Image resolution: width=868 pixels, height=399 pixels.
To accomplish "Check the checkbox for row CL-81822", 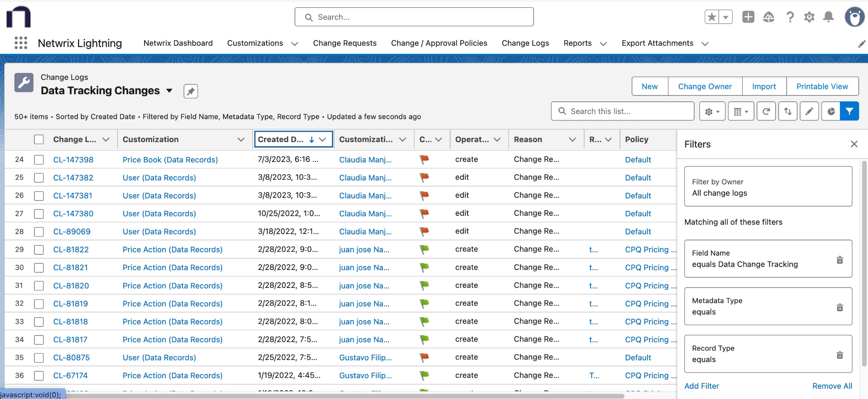I will (39, 249).
